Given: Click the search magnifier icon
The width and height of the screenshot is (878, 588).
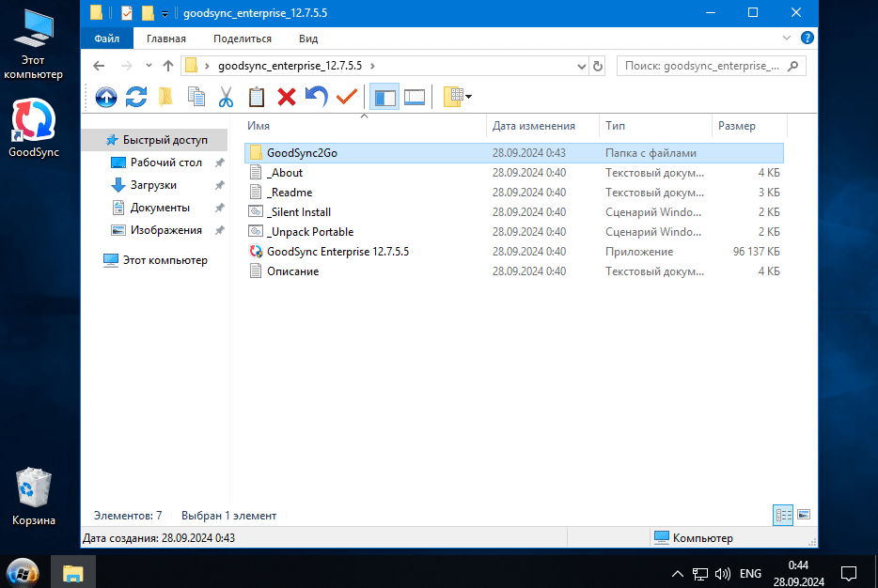Looking at the screenshot, I should pyautogui.click(x=792, y=66).
